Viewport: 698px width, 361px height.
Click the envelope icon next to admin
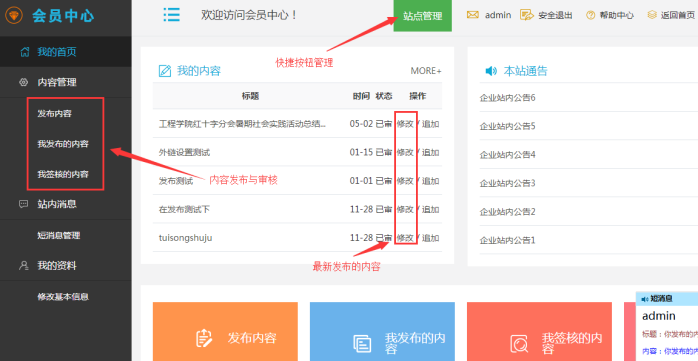473,15
